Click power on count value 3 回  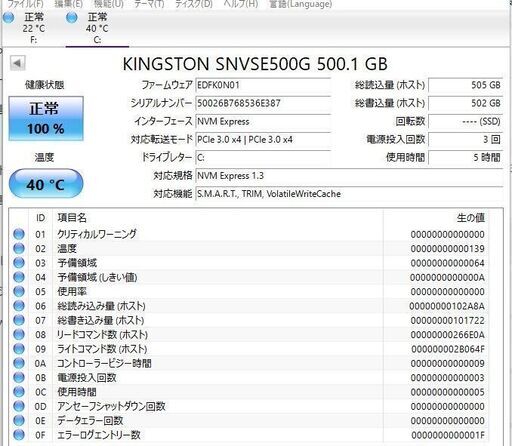click(x=465, y=139)
